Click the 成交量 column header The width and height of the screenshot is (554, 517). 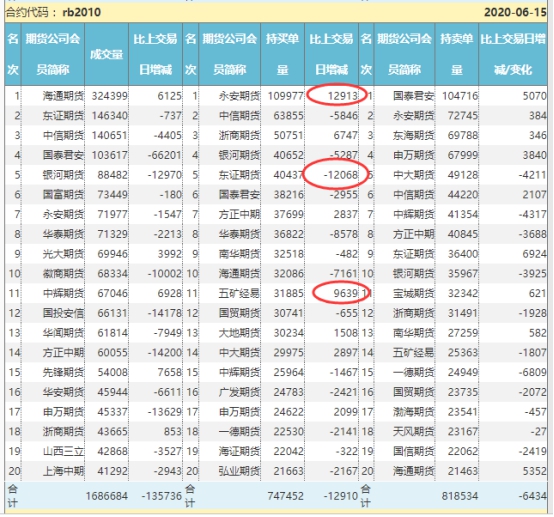(x=106, y=54)
